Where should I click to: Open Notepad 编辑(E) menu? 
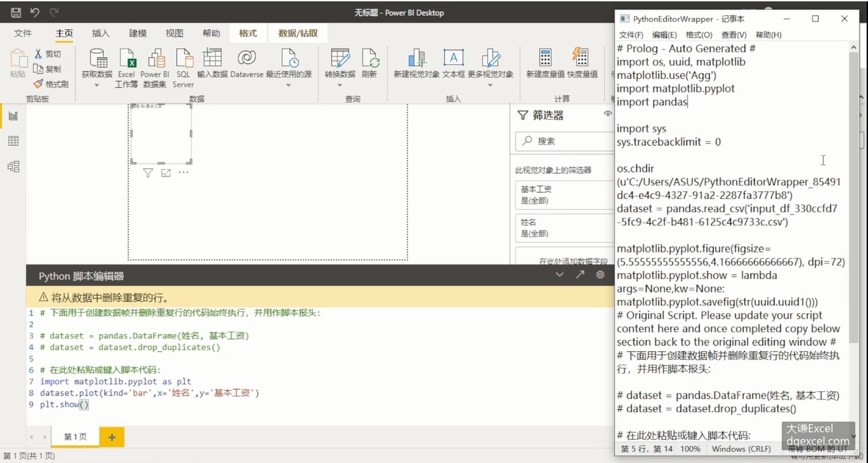(664, 35)
